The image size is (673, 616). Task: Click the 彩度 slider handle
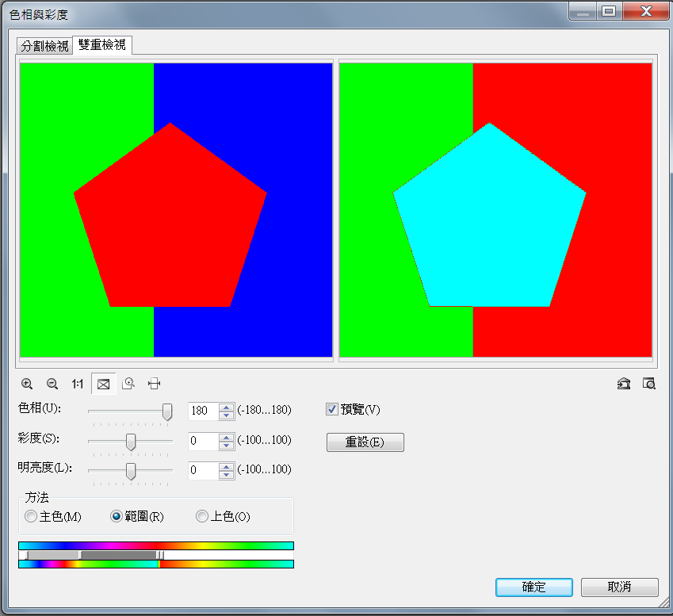(131, 442)
